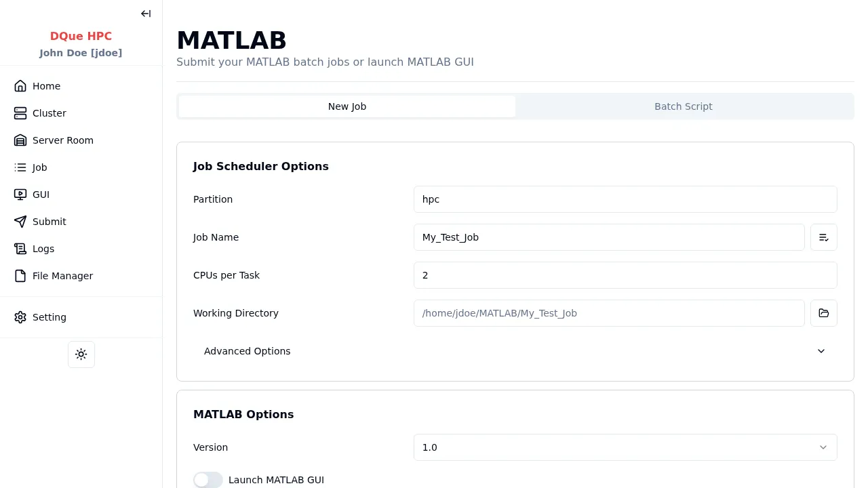
Task: Browse folder for Working Directory
Action: 823,313
